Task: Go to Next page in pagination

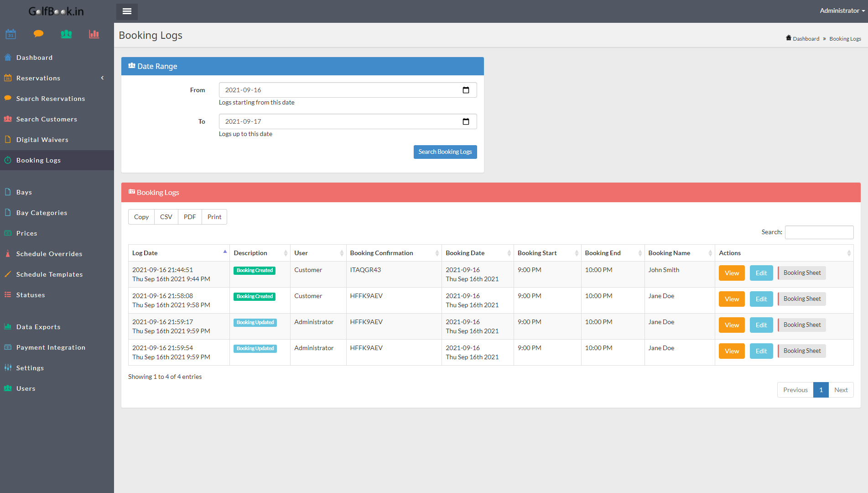Action: coord(841,390)
